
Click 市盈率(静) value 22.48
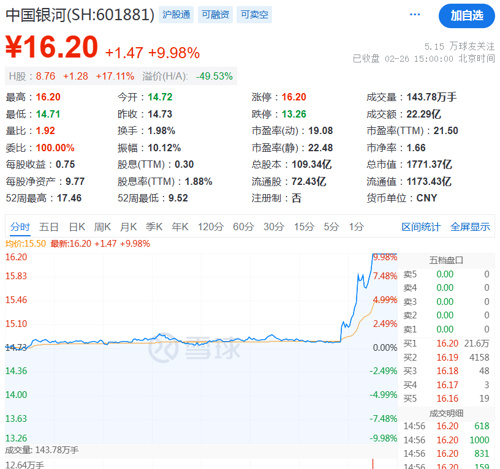[x=321, y=148]
